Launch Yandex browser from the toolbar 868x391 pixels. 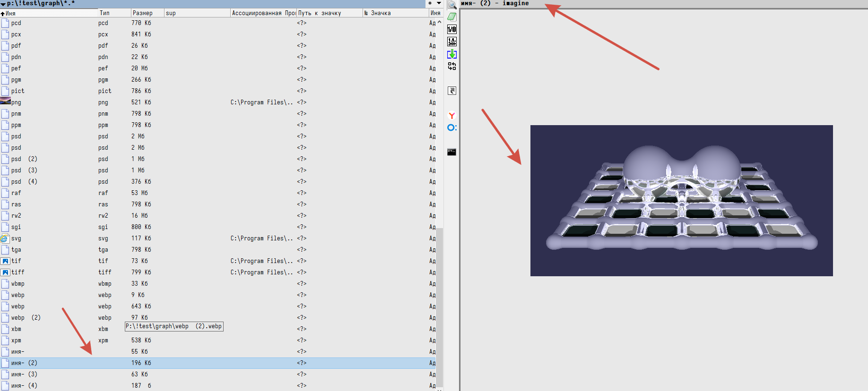[452, 115]
